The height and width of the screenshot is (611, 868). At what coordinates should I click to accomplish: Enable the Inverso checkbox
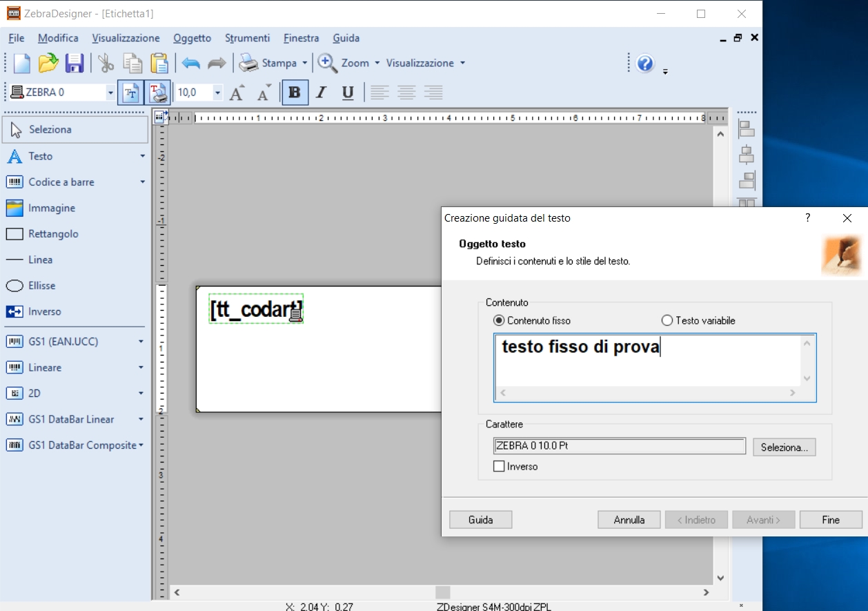pyautogui.click(x=500, y=467)
